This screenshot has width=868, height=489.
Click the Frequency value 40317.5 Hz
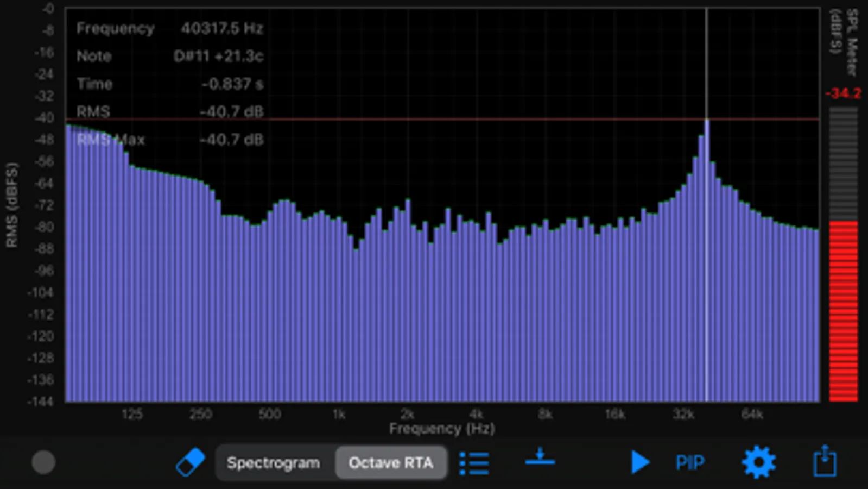click(x=222, y=28)
